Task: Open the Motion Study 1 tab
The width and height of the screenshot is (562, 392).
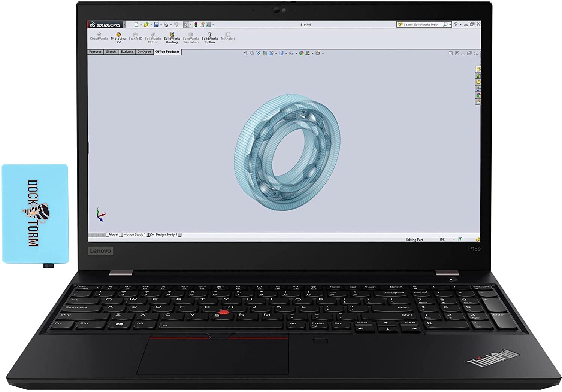Action: point(135,235)
